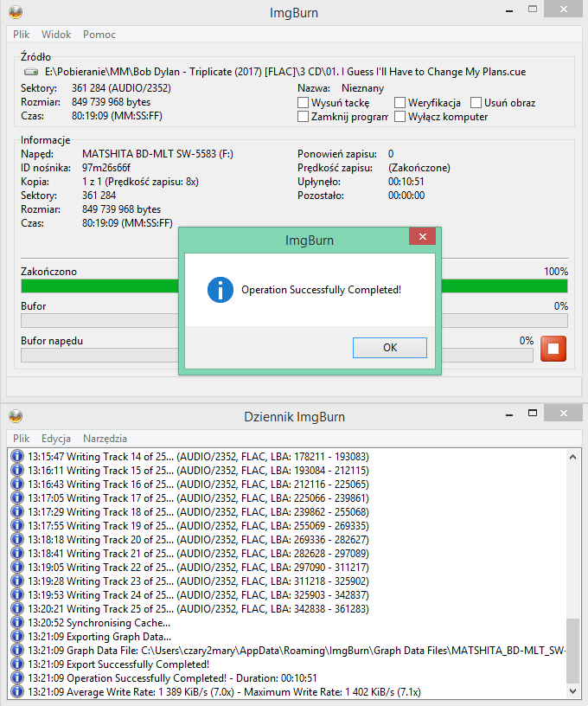Screen dimensions: 588x706
Task: Open Plik menu in ImgBurn main window
Action: (x=21, y=35)
